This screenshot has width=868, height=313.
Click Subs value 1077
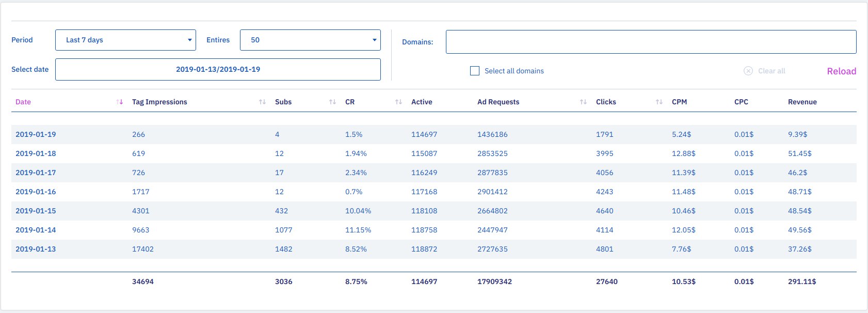coord(284,230)
